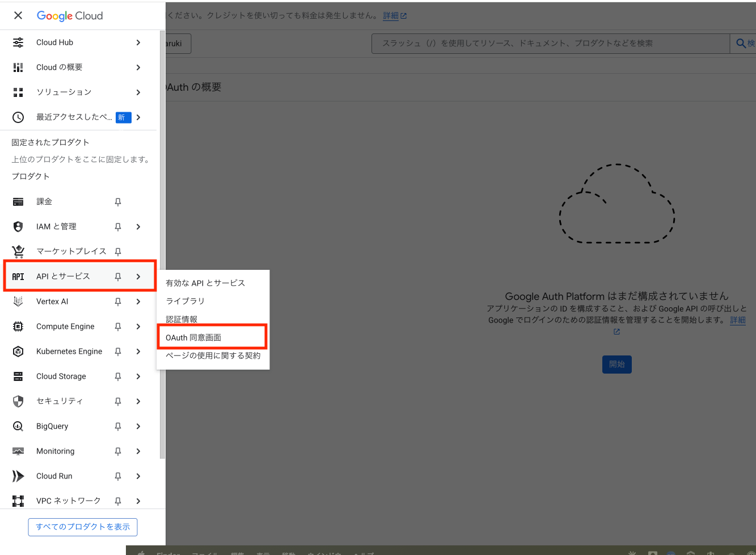Viewport: 756px width, 555px height.
Task: Pin Cloud Run product
Action: coord(118,476)
